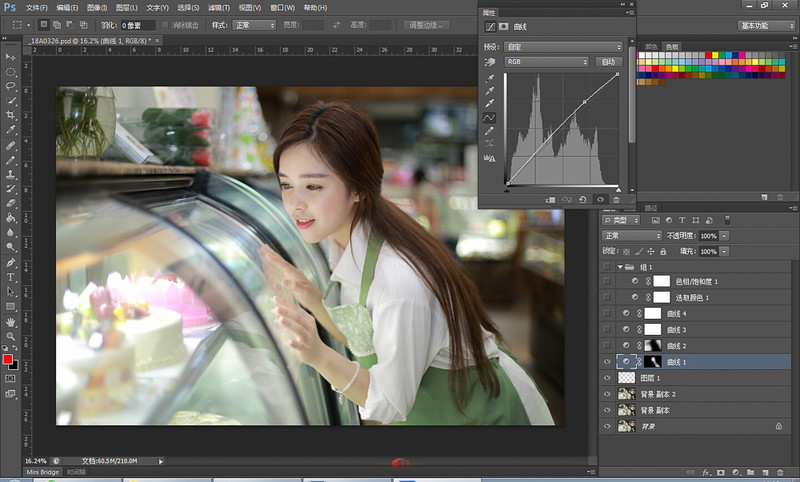Click the 调整边缘 refine edge button
This screenshot has width=800, height=482.
point(427,25)
